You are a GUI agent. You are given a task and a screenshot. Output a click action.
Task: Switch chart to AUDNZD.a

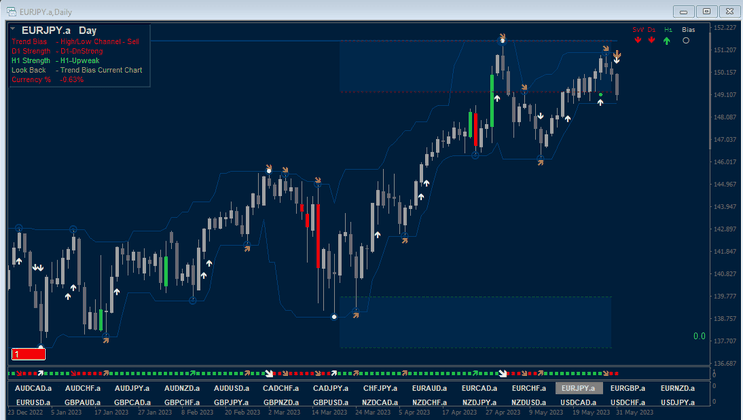(182, 388)
